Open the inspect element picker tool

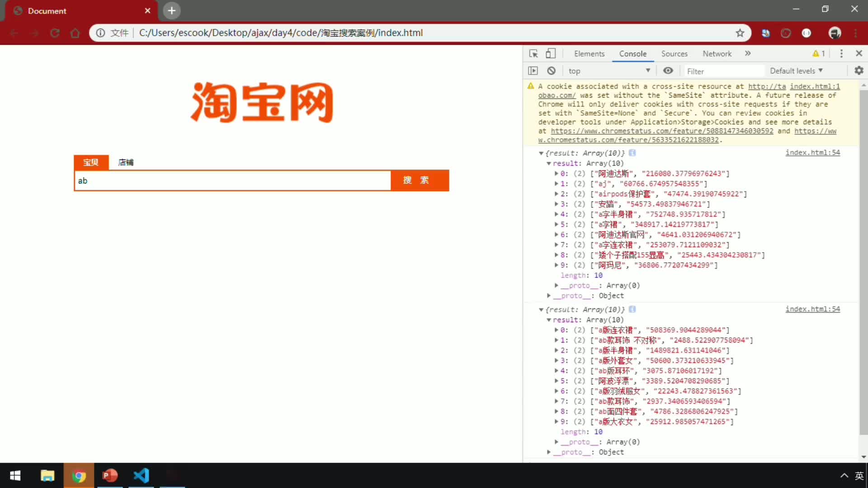tap(533, 54)
